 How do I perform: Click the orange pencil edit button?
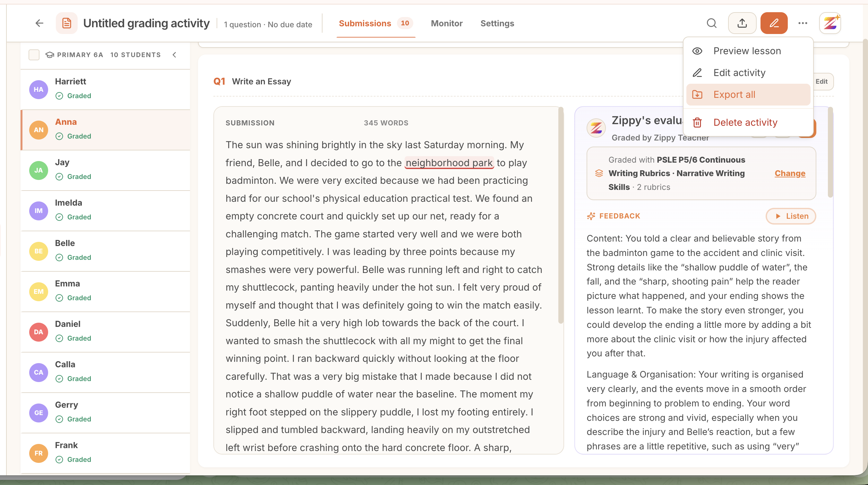774,23
